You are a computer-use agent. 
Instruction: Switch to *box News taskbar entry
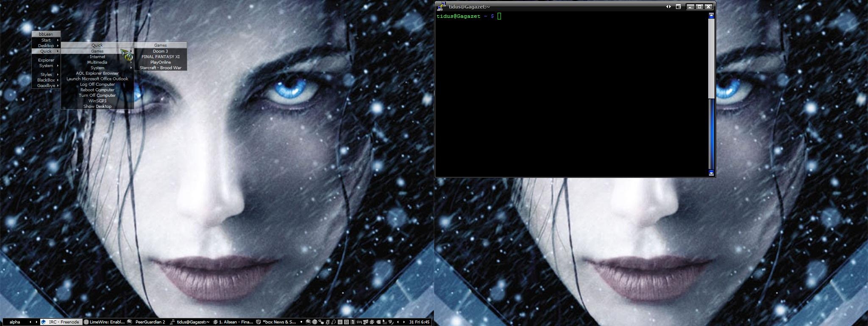[276, 322]
